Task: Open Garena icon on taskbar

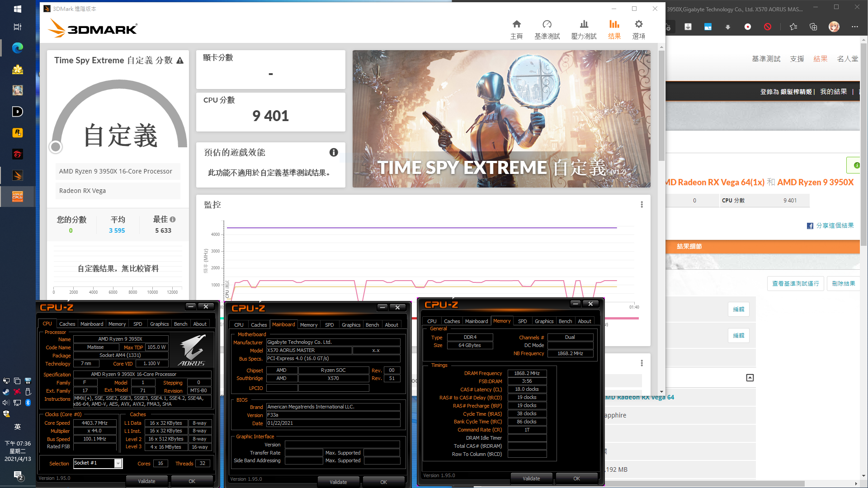Action: click(18, 154)
